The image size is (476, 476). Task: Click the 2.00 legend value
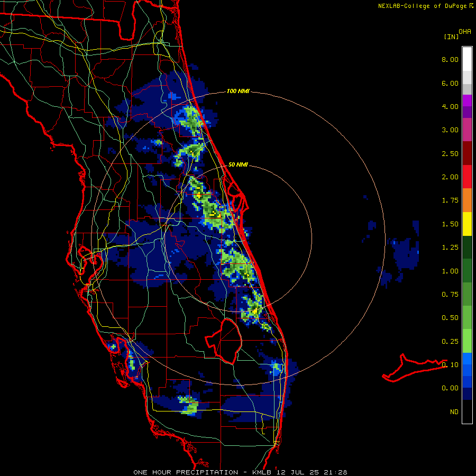[450, 177]
